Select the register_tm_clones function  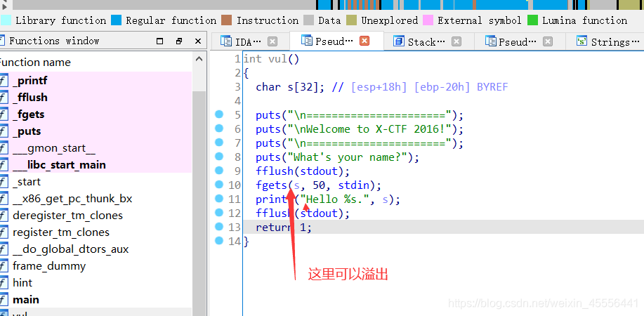[96, 232]
